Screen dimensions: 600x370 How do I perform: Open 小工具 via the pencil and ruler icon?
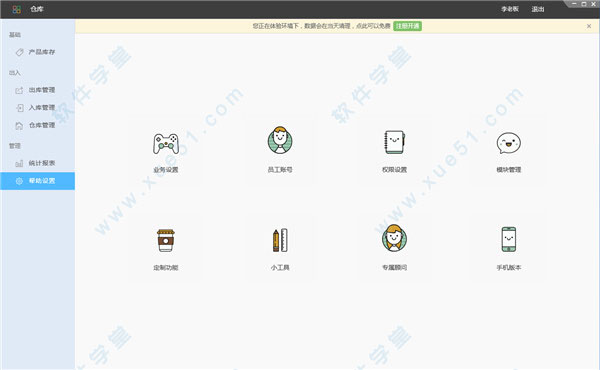[280, 240]
